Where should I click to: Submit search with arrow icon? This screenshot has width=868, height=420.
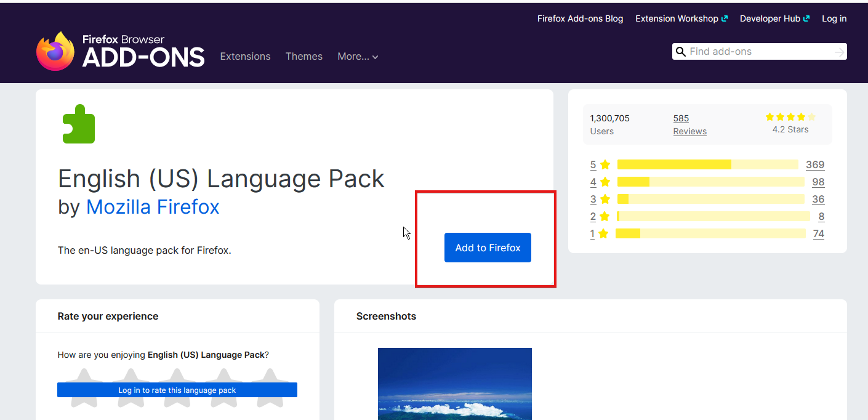pyautogui.click(x=839, y=52)
